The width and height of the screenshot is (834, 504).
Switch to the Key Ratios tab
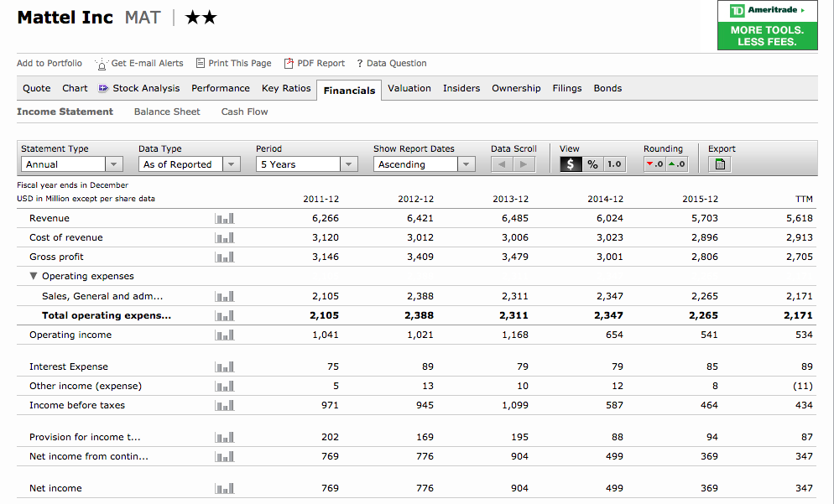pyautogui.click(x=286, y=88)
